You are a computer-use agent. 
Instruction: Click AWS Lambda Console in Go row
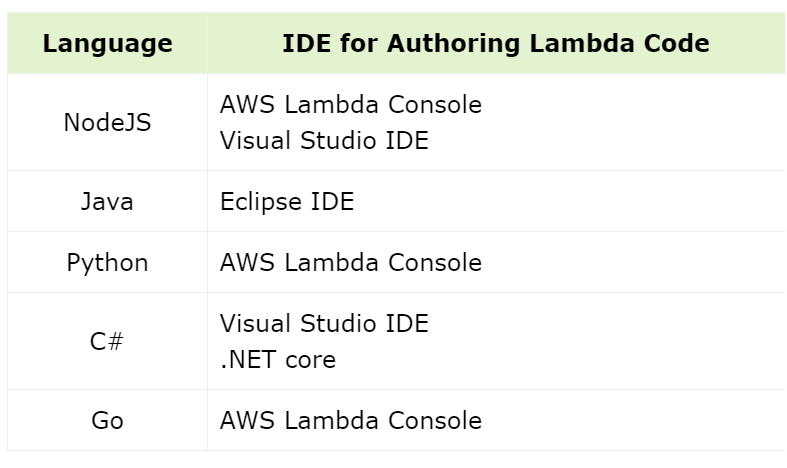pyautogui.click(x=350, y=420)
